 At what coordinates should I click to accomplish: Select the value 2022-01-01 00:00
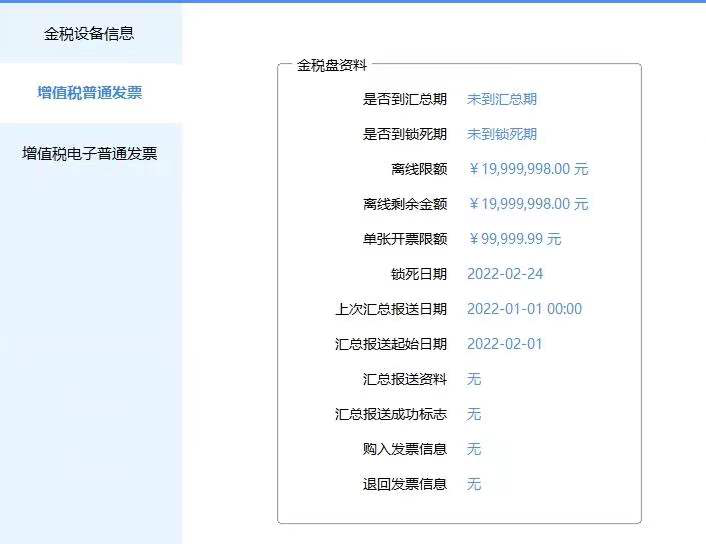click(525, 309)
